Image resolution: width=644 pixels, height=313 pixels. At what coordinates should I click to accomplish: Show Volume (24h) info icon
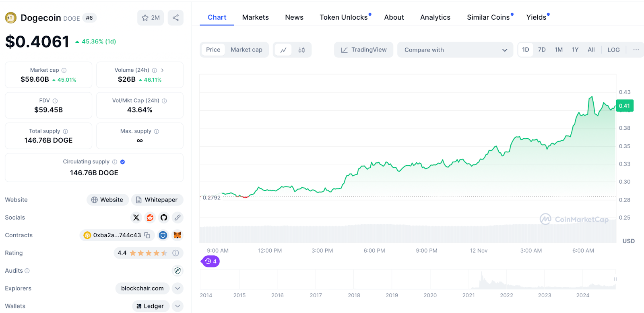pyautogui.click(x=155, y=70)
